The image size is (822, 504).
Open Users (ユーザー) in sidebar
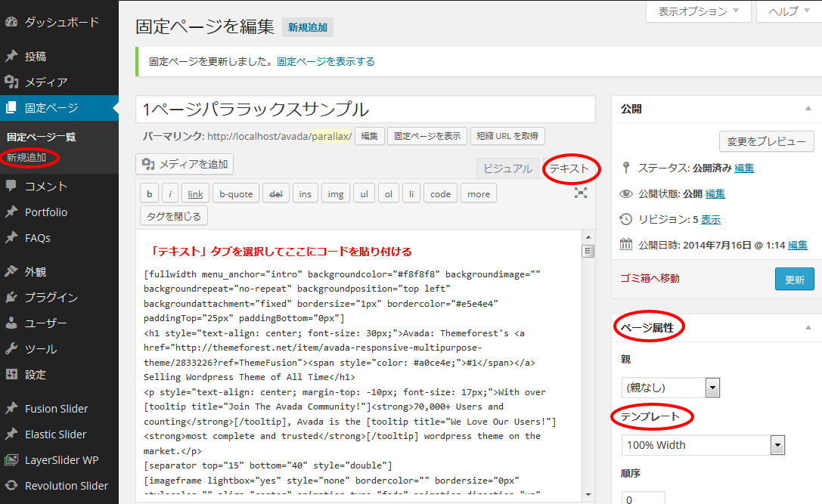45,323
